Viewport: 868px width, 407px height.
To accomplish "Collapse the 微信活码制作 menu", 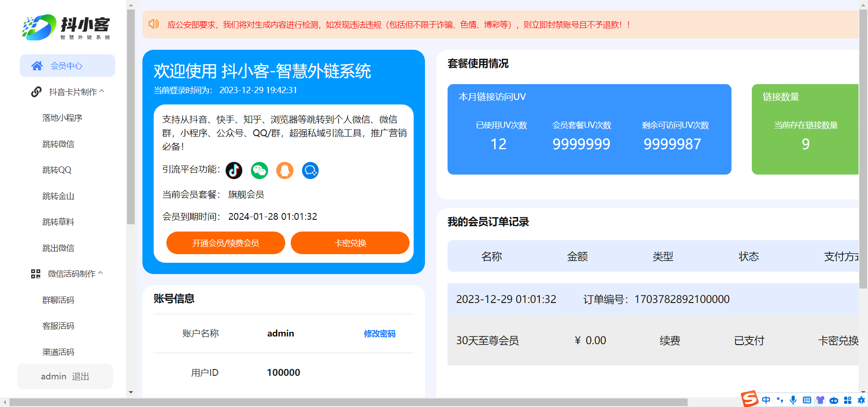I will [x=102, y=273].
